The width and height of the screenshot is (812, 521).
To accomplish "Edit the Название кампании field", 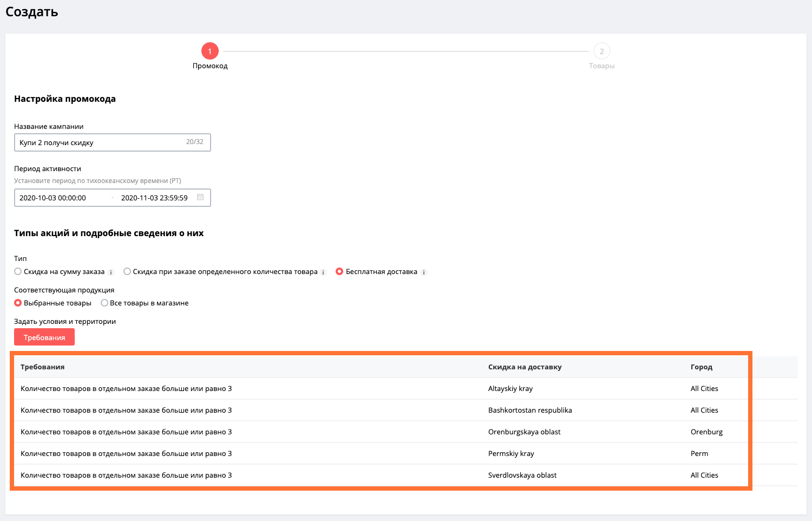I will [113, 142].
